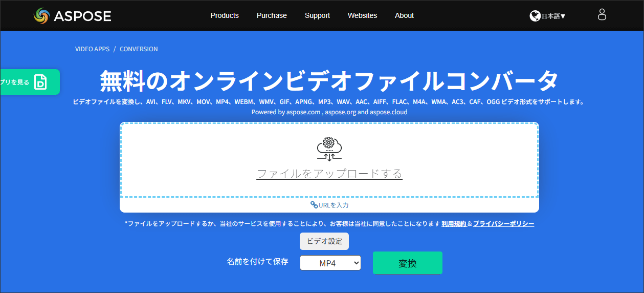The height and width of the screenshot is (293, 644).
Task: Click the 無料のオンラインビデオファイルコンバータ heading
Action: (329, 81)
